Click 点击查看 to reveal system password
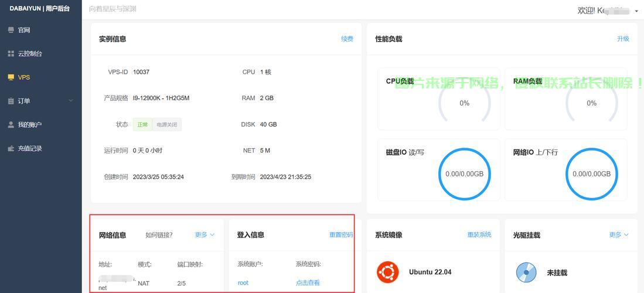The height and width of the screenshot is (293, 644). coord(308,283)
